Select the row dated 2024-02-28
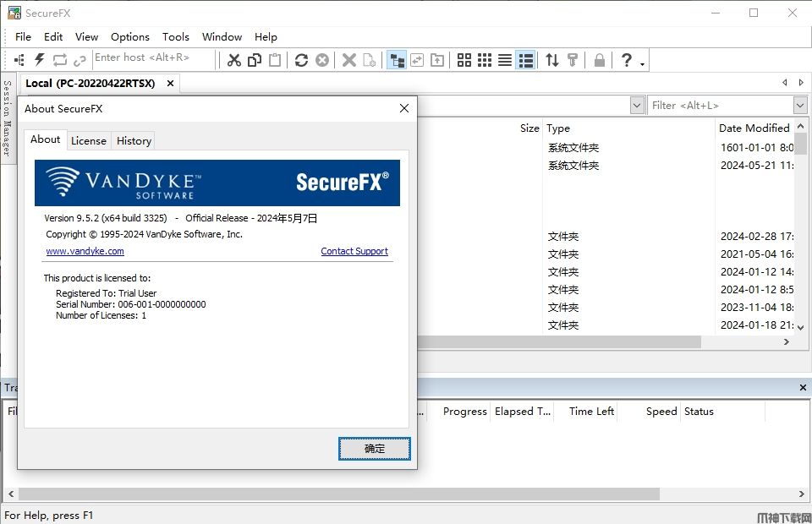The image size is (812, 524). (x=606, y=237)
